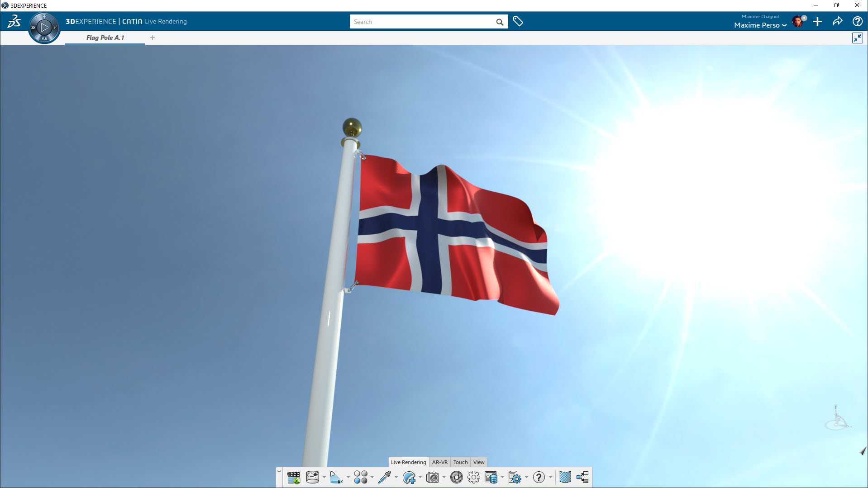This screenshot has width=868, height=488.
Task: Open the Maxime Perso dropdown
Action: 760,25
